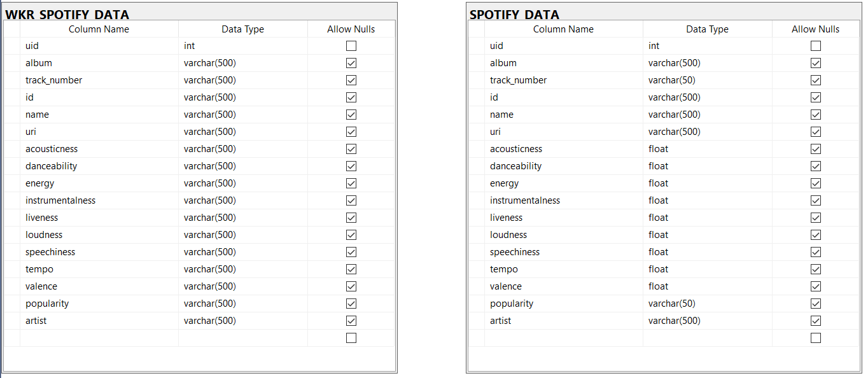Uncheck Allow Nulls for artist in SPOTIFY DATA
The width and height of the screenshot is (868, 378).
pyautogui.click(x=815, y=321)
